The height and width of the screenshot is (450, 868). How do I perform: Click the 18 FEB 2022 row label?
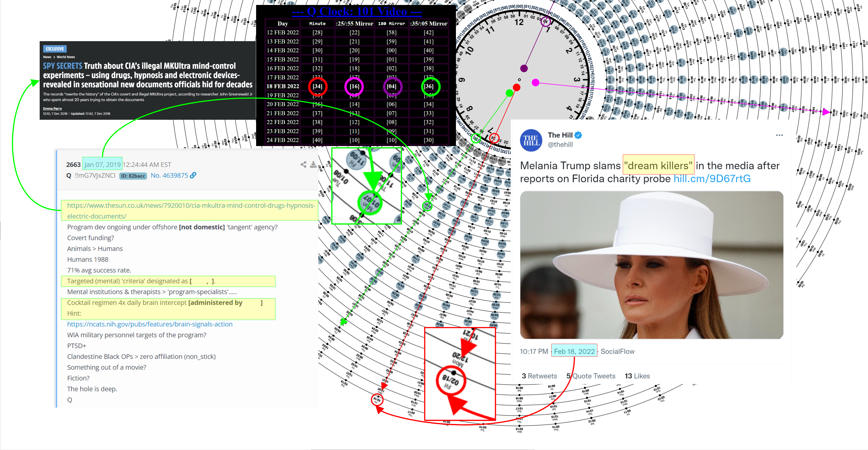[x=283, y=86]
